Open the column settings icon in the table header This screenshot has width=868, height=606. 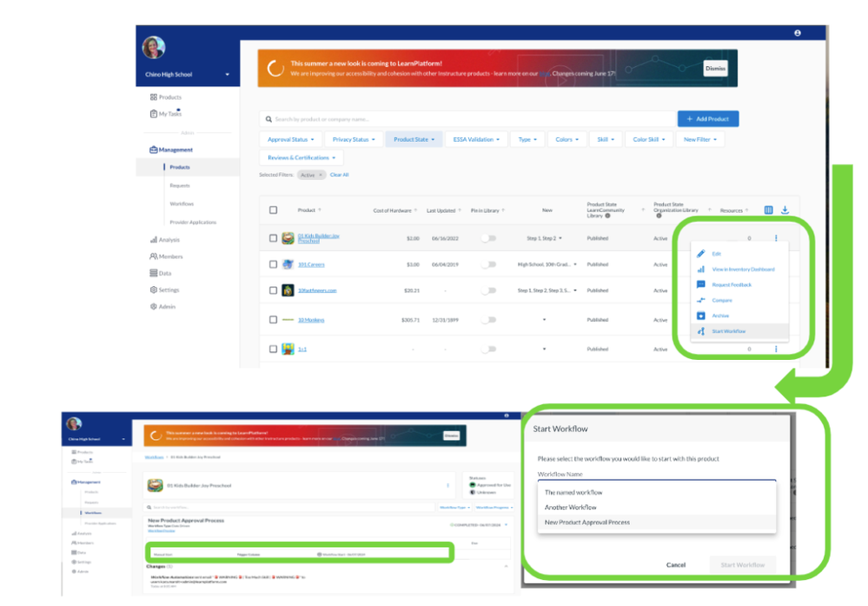pyautogui.click(x=768, y=210)
